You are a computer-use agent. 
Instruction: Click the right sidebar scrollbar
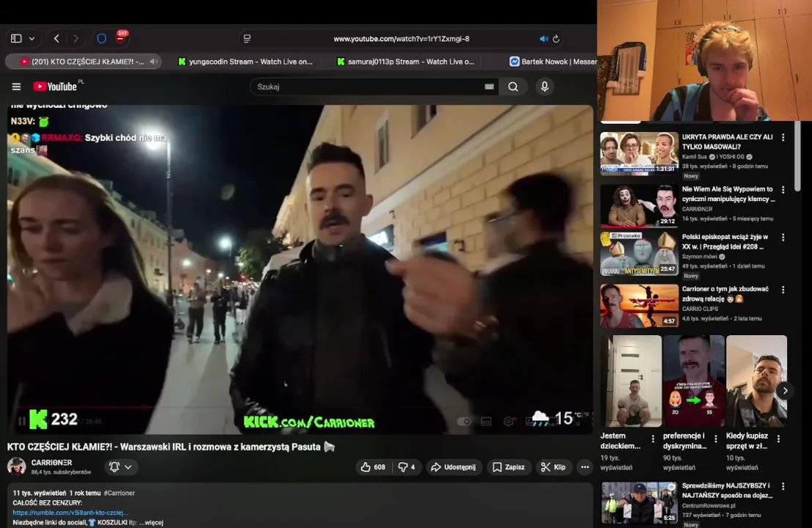797,155
